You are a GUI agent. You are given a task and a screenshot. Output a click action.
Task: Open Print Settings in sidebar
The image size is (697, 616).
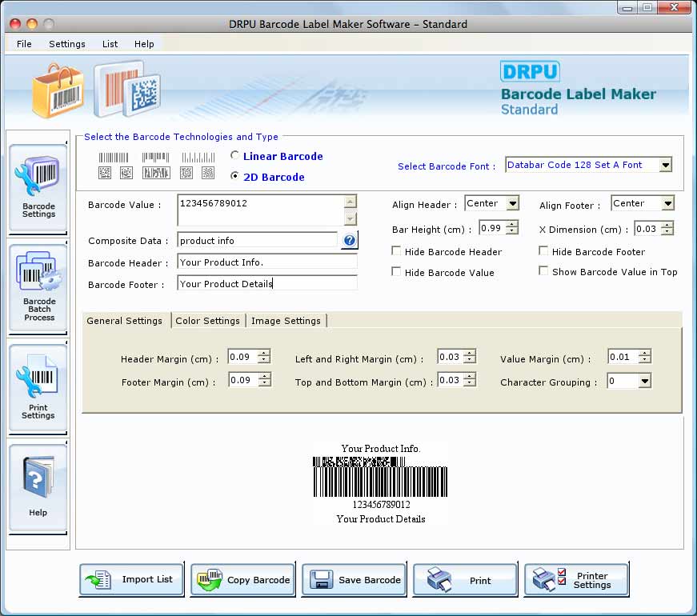point(38,388)
